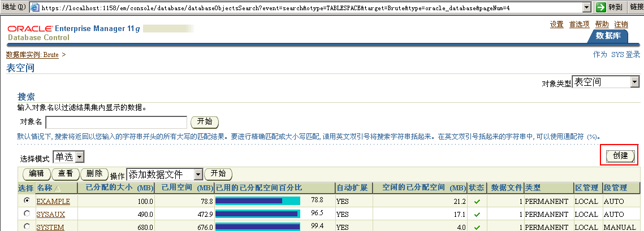Click the 选择 column header
This screenshot has width=644, height=231.
coord(26,188)
